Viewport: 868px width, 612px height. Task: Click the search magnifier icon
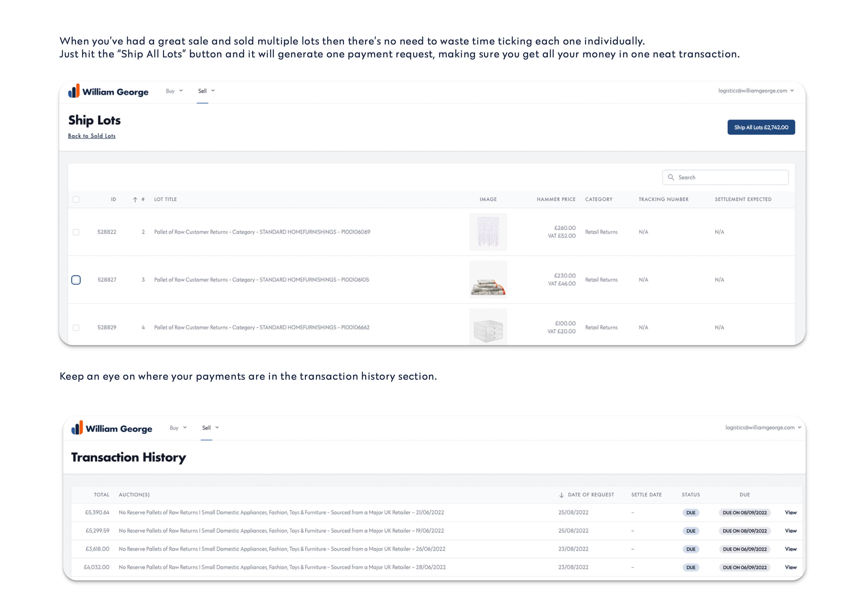pyautogui.click(x=671, y=177)
